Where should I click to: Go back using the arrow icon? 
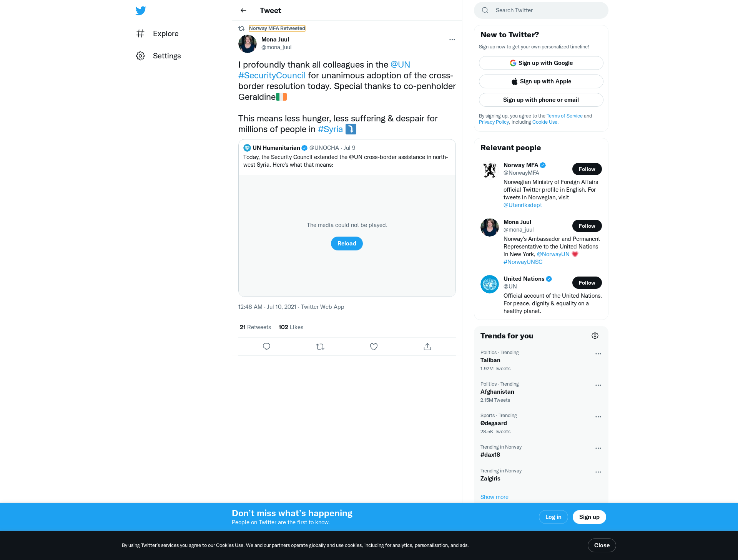(243, 10)
